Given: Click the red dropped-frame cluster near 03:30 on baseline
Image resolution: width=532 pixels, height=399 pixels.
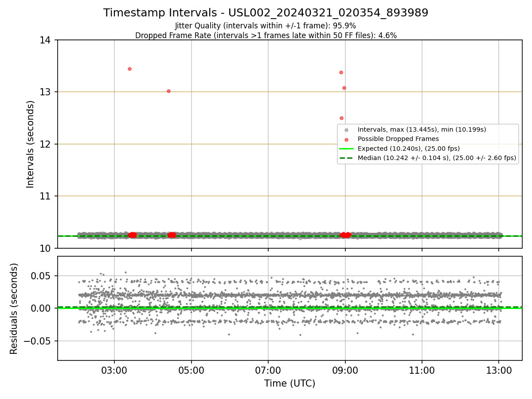Looking at the screenshot, I should 132,235.
